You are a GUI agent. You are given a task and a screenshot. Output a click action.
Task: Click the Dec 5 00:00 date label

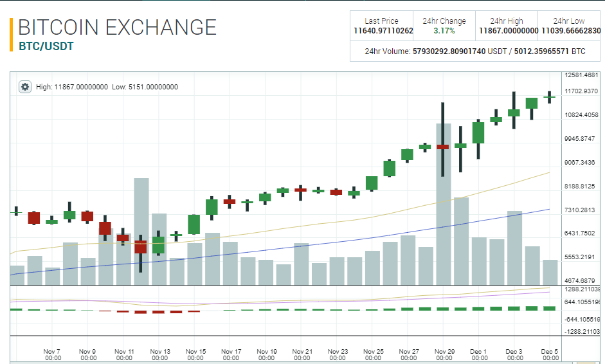click(x=550, y=355)
